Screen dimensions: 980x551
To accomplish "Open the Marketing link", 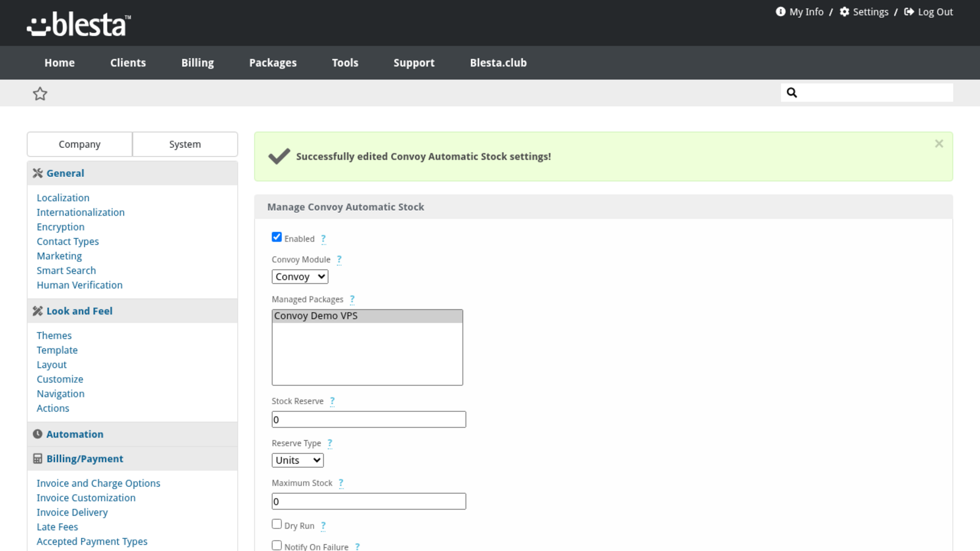I will click(59, 256).
